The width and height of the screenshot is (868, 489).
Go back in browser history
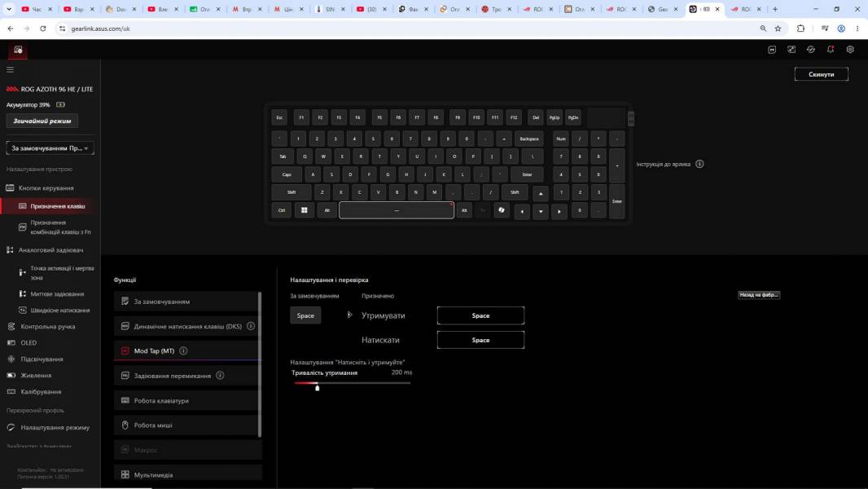point(11,29)
